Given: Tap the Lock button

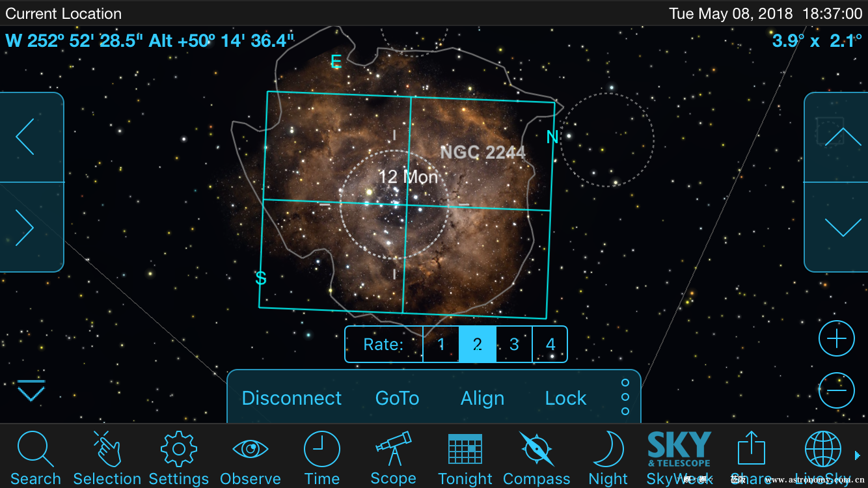Looking at the screenshot, I should pos(565,398).
